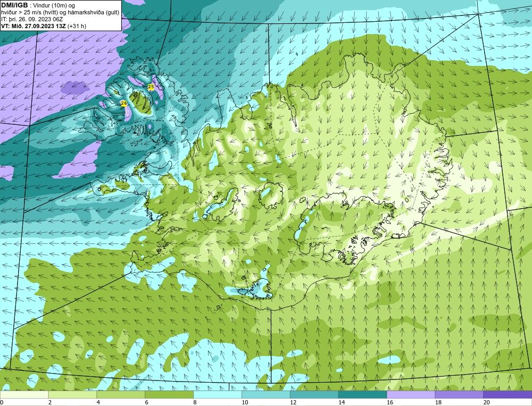Click the legend scale value '4'
This screenshot has height=406, width=532.
[x=98, y=403]
